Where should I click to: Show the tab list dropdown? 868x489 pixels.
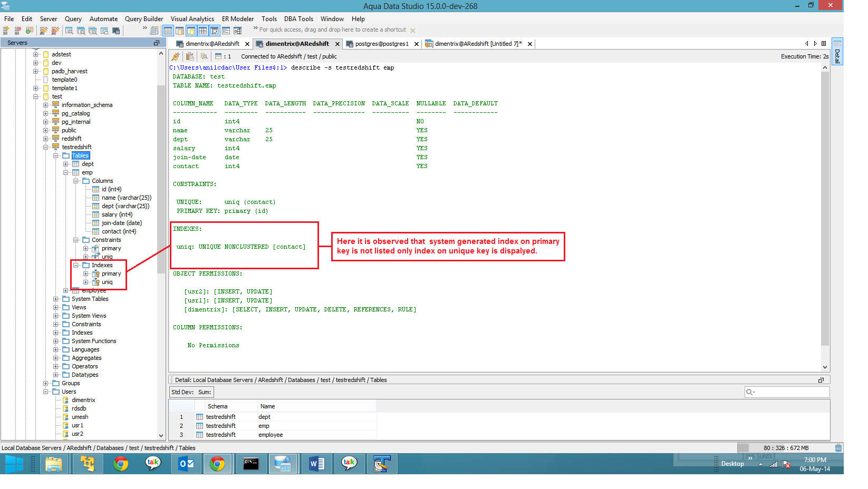click(x=824, y=44)
